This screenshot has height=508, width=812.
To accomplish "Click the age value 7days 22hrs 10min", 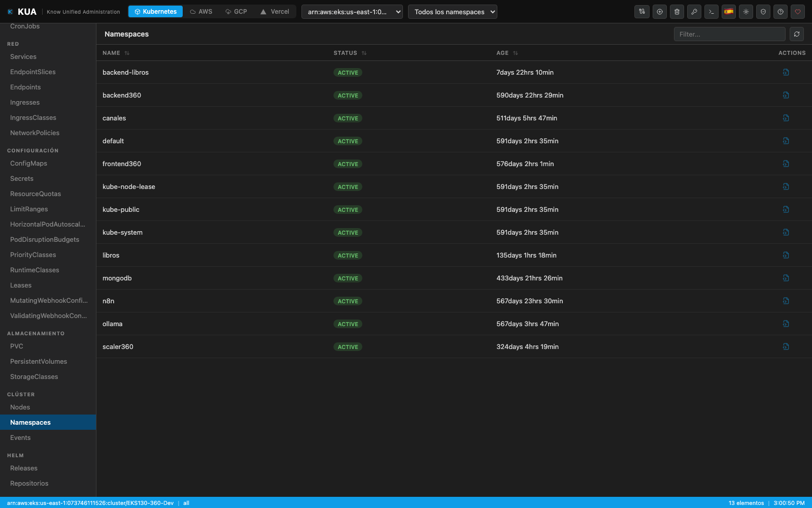I will (525, 72).
